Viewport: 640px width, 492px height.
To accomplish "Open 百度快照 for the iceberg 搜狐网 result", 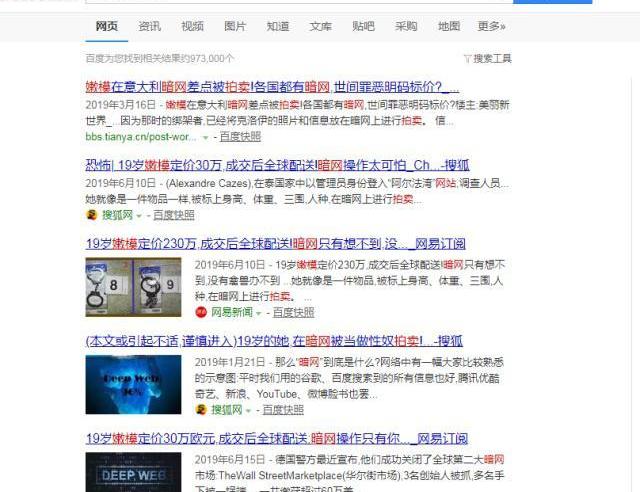I will pyautogui.click(x=283, y=410).
